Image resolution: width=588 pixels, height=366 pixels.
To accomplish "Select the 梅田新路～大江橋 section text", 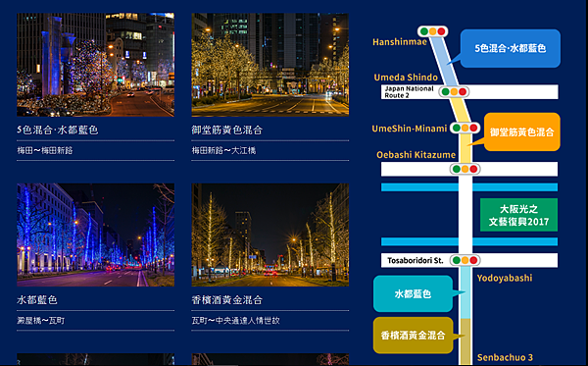I will pos(223,150).
